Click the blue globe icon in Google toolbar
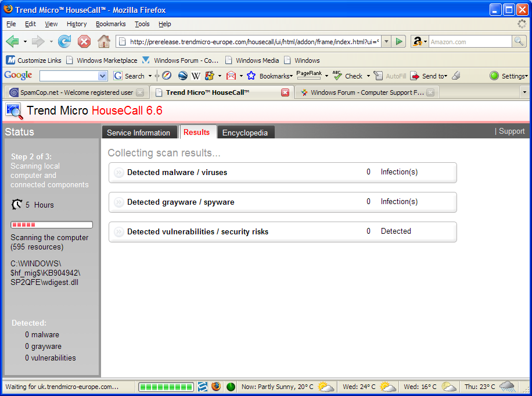Image resolution: width=532 pixels, height=396 pixels. 183,76
